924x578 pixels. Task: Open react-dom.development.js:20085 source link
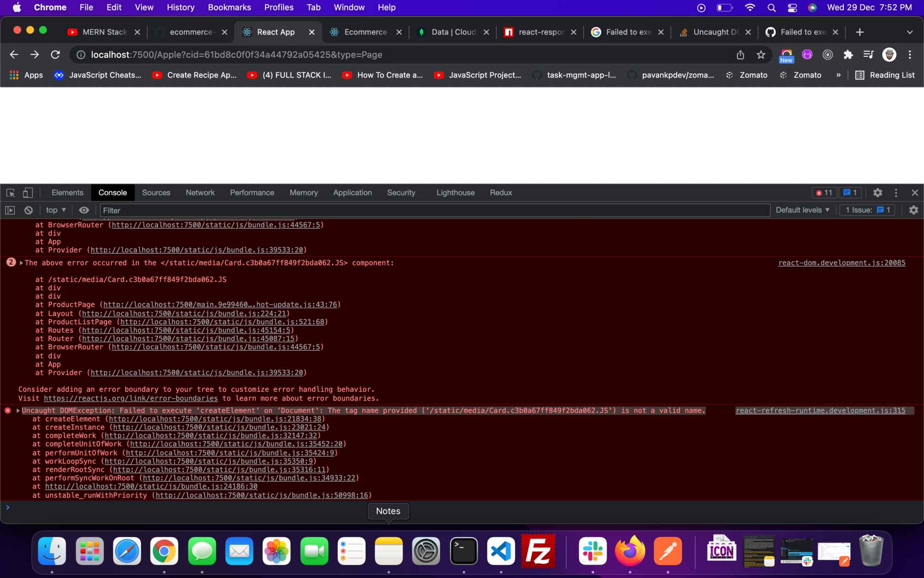(x=841, y=263)
